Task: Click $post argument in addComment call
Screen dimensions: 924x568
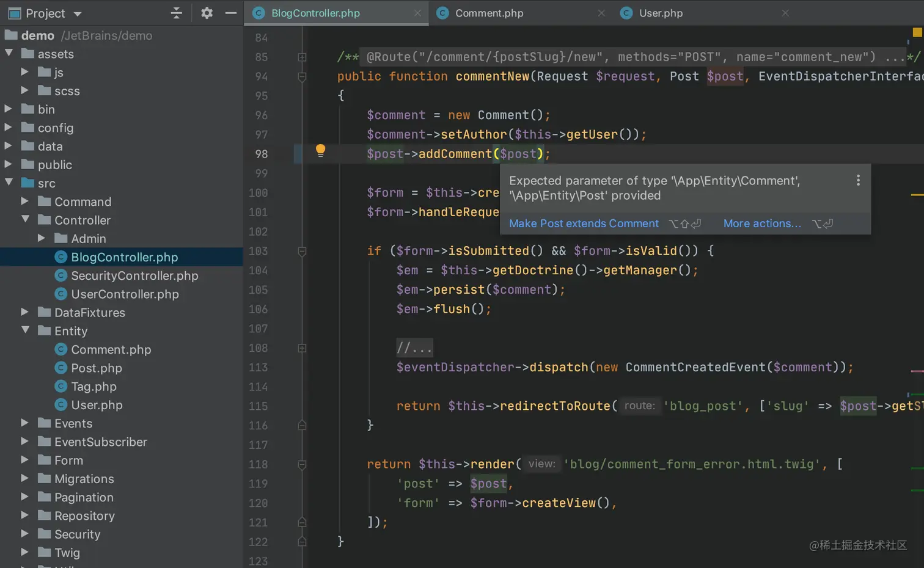Action: point(518,154)
